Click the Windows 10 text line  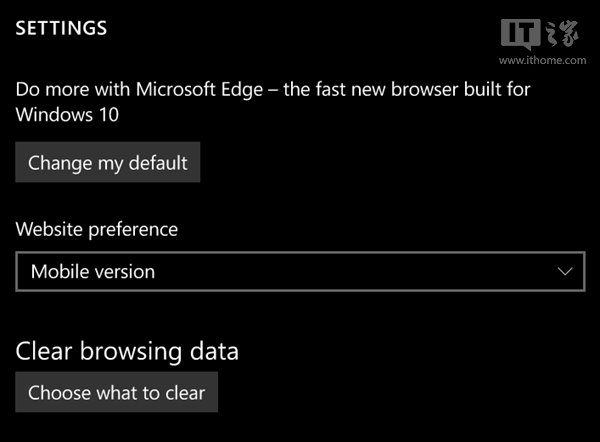pos(67,115)
